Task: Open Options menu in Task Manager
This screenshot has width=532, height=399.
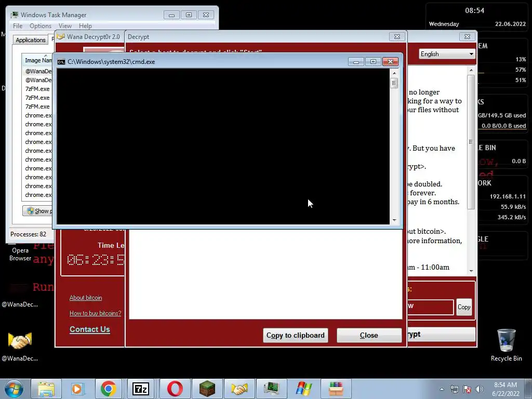Action: point(41,26)
